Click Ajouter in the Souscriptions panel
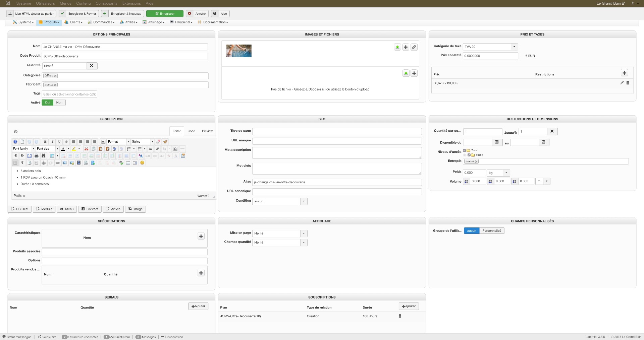 (x=409, y=306)
